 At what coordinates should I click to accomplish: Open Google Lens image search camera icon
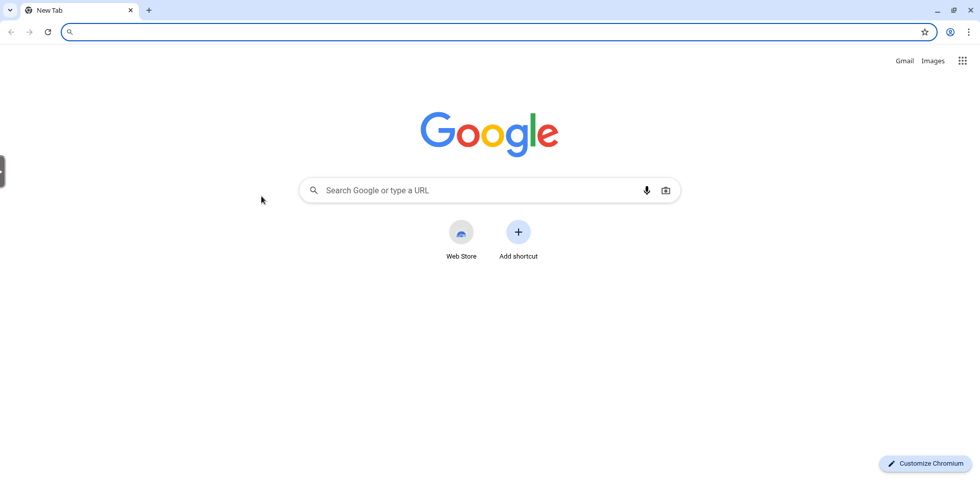pos(666,190)
